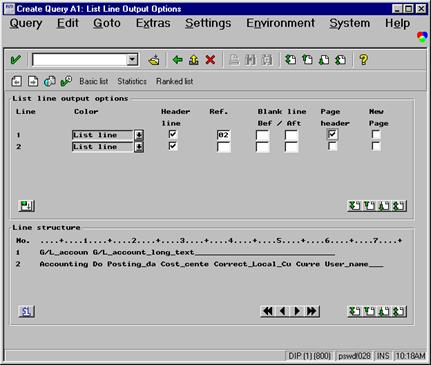The width and height of the screenshot is (431, 365).
Task: Click the Statistics button
Action: 132,81
